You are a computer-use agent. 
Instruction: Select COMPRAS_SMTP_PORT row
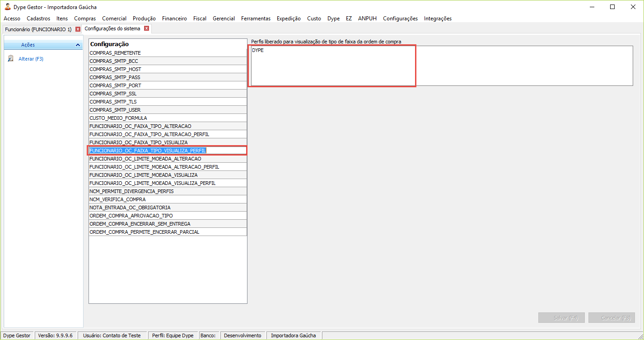(x=168, y=85)
